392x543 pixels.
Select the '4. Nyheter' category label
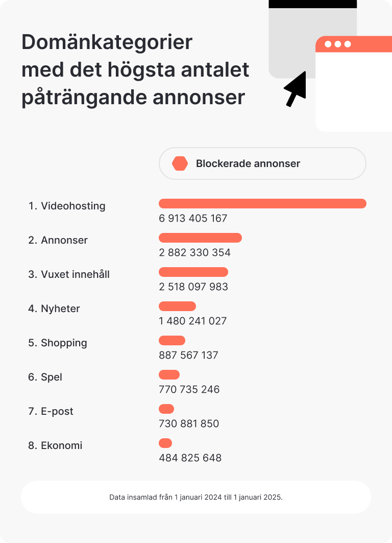(54, 309)
